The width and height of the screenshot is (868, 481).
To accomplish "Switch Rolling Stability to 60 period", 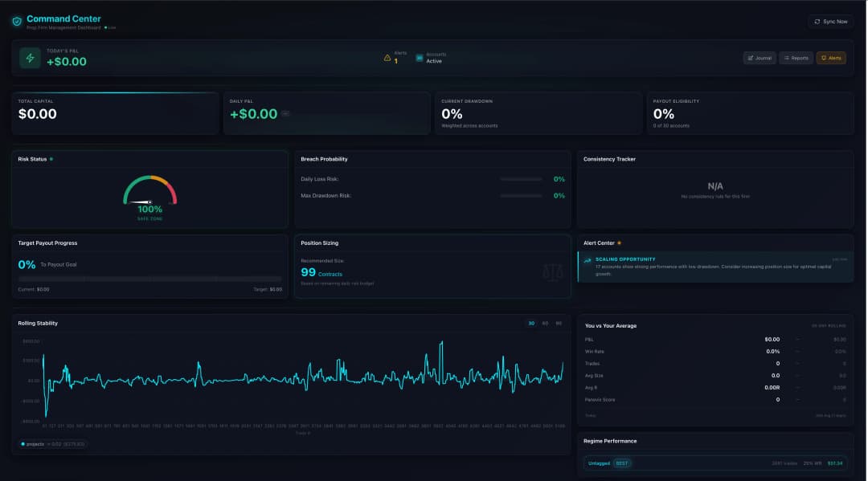I will [545, 323].
